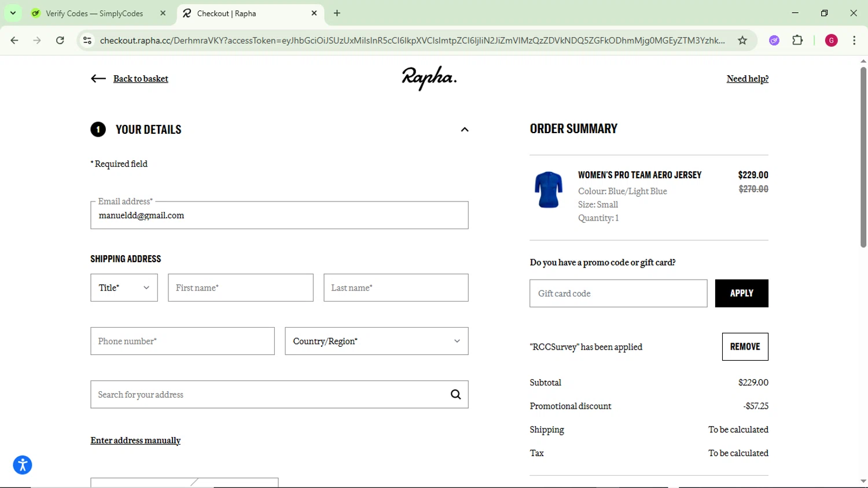This screenshot has width=868, height=488.
Task: Collapse the Your Details section chevron
Action: pos(465,130)
